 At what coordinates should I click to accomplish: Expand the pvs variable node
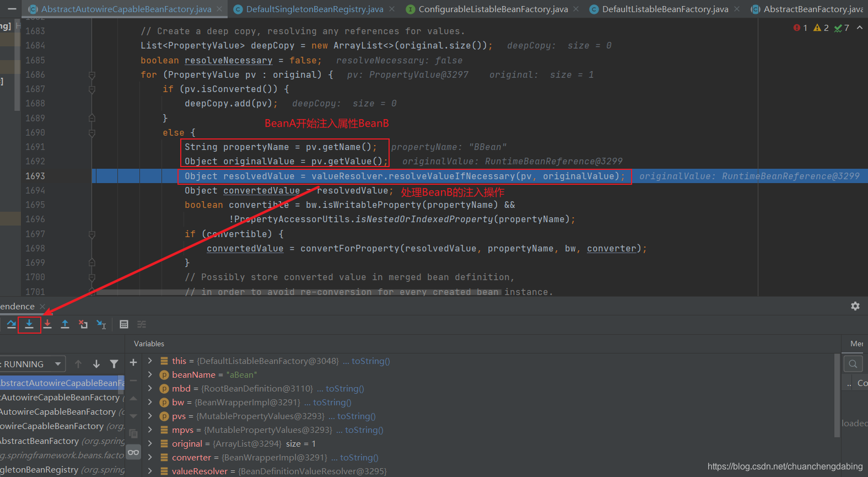click(x=150, y=416)
